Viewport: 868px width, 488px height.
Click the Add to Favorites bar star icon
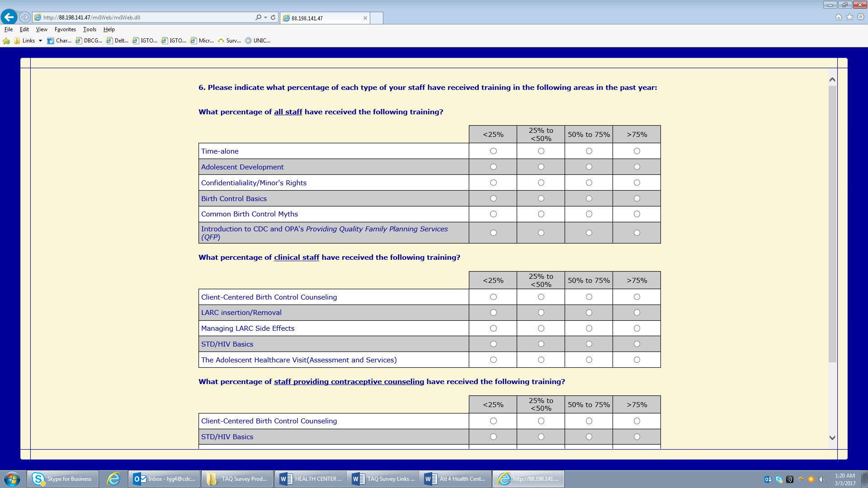coord(6,41)
